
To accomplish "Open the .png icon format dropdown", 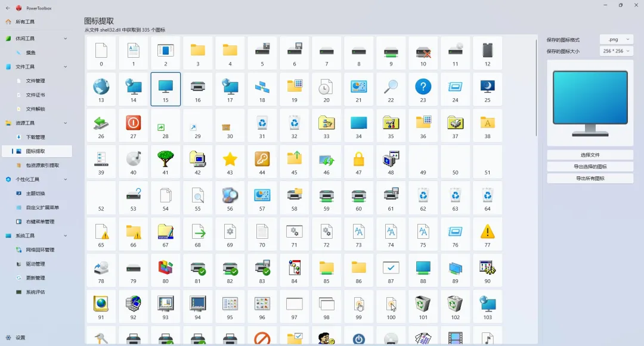I will 617,39.
